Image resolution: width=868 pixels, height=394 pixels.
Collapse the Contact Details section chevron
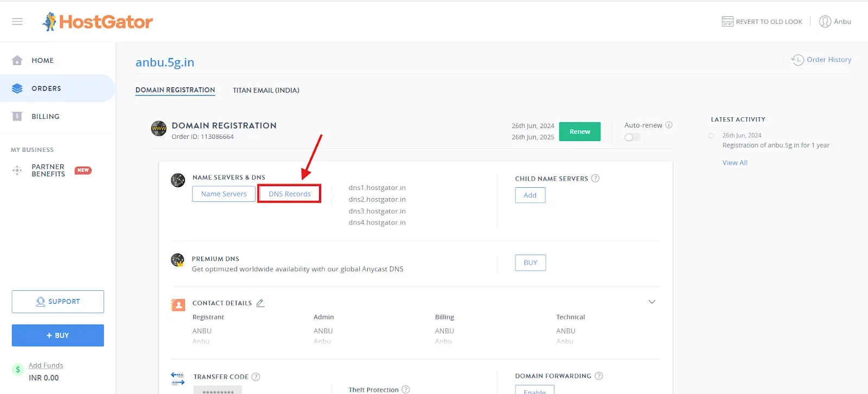(652, 302)
